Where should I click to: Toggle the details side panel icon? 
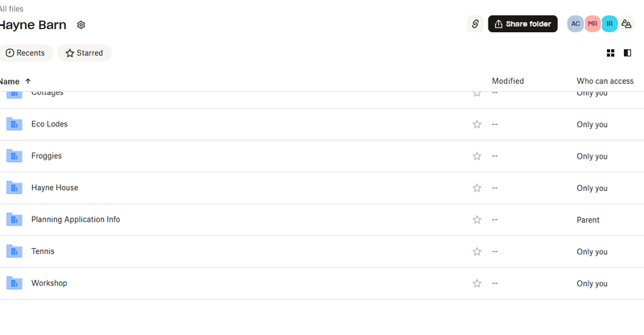[x=628, y=53]
